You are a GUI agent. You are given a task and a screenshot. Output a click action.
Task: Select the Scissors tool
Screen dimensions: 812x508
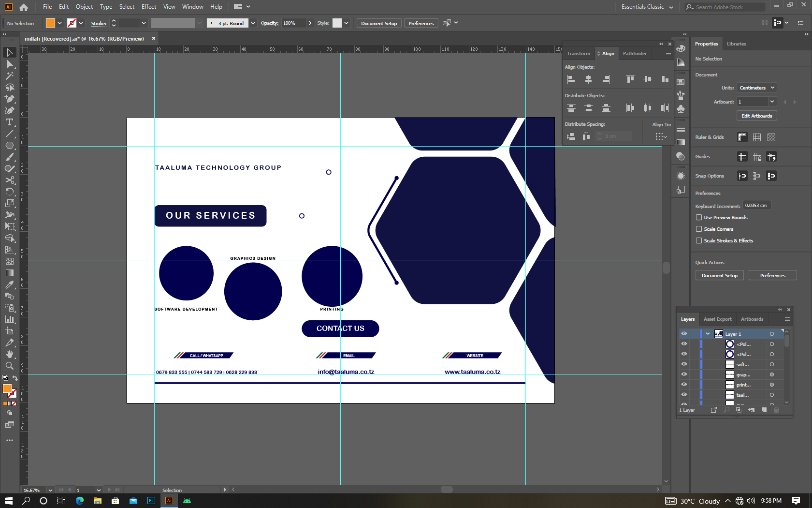tap(10, 180)
